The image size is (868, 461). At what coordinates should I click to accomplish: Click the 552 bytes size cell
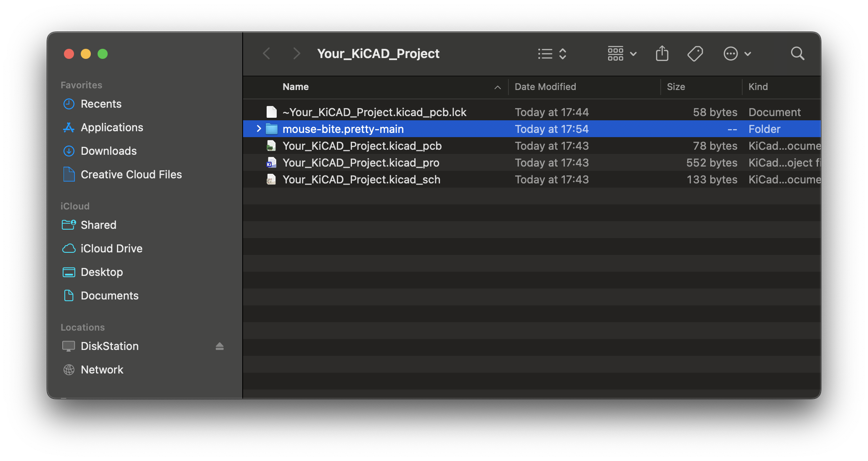point(712,163)
